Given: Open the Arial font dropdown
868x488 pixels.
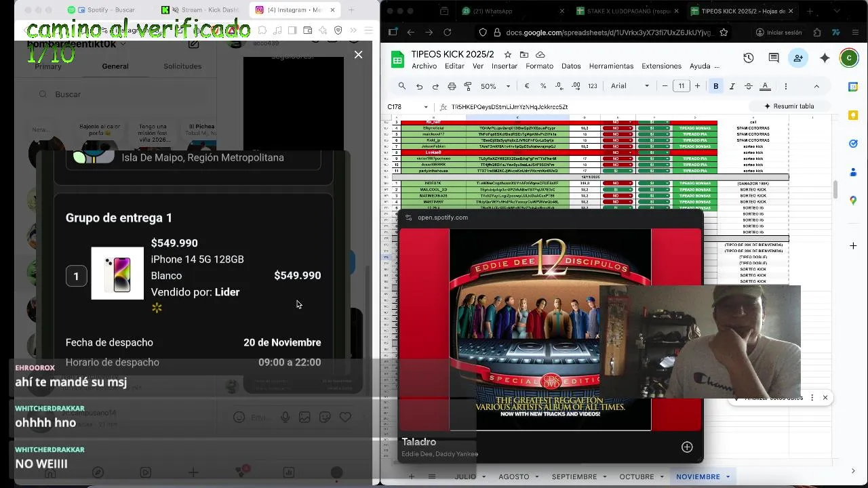Looking at the screenshot, I should (x=630, y=86).
